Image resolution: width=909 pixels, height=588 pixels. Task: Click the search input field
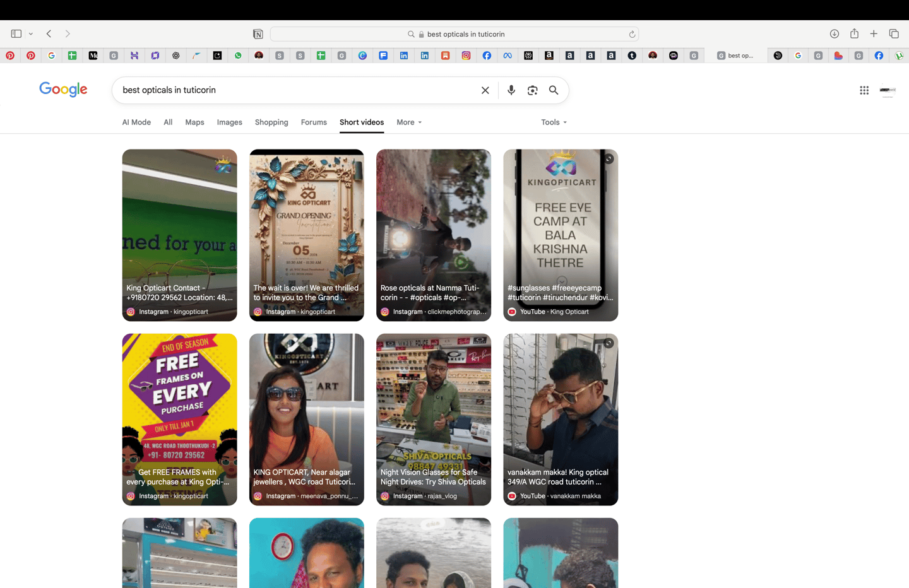(284, 90)
